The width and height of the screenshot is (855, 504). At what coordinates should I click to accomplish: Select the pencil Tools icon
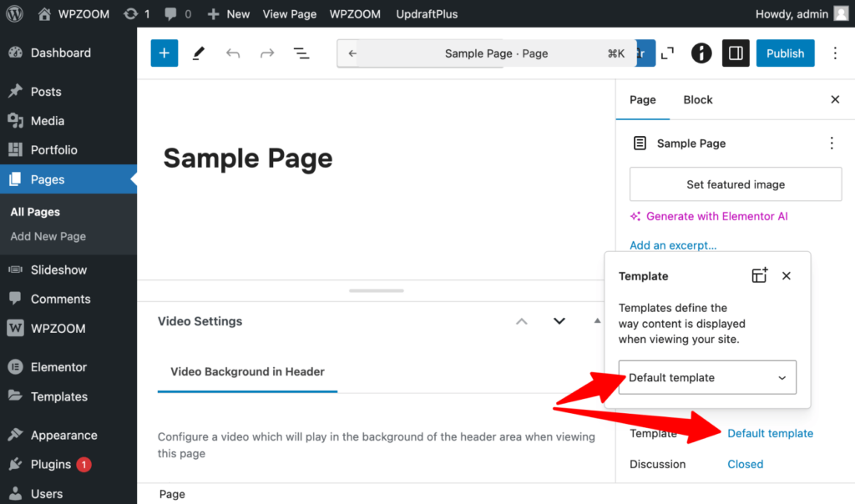tap(199, 53)
